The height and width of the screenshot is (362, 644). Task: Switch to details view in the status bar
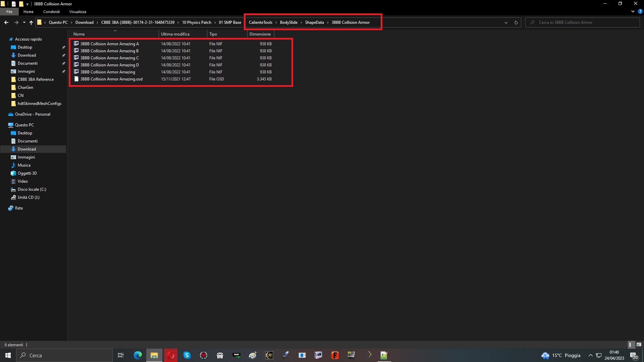[x=631, y=345]
